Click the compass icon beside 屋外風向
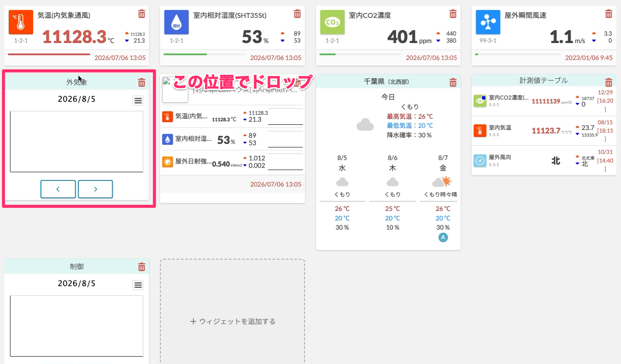The height and width of the screenshot is (364, 621). (x=480, y=161)
